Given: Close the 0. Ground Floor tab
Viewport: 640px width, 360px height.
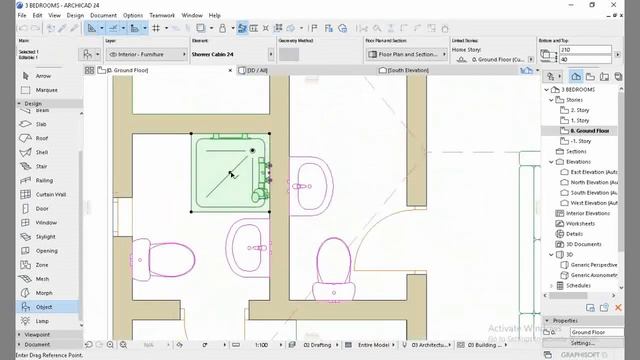Looking at the screenshot, I should 230,70.
